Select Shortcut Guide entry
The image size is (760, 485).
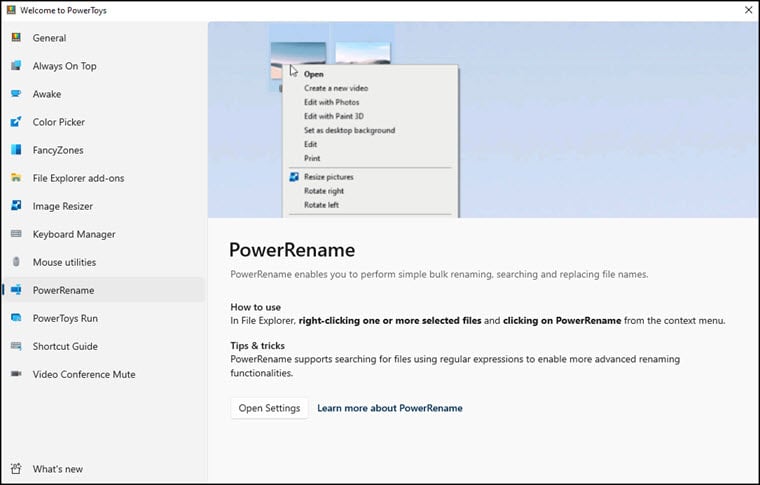104,346
